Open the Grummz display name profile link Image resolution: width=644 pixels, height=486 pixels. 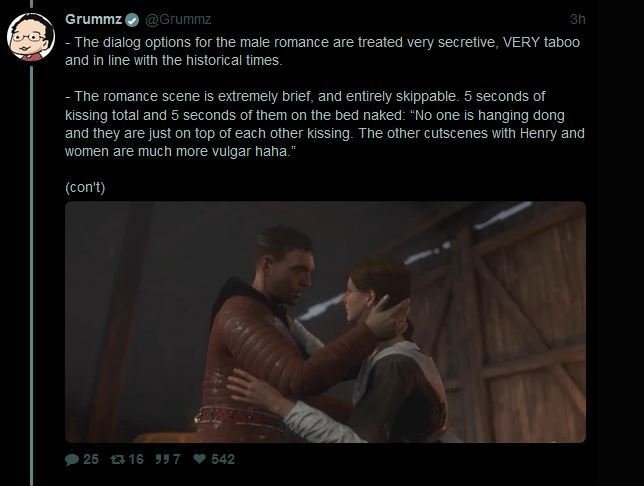[94, 19]
